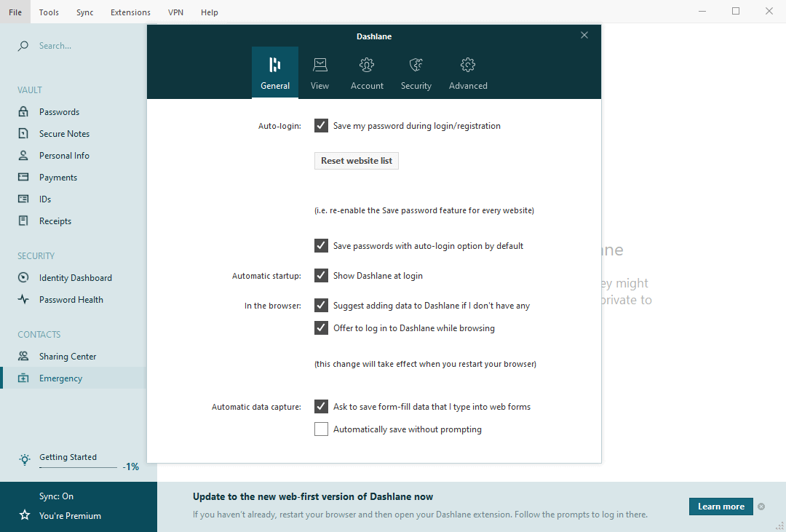Switch to the Advanced preferences tab label
Viewport: 786px width, 532px height.
coord(468,86)
